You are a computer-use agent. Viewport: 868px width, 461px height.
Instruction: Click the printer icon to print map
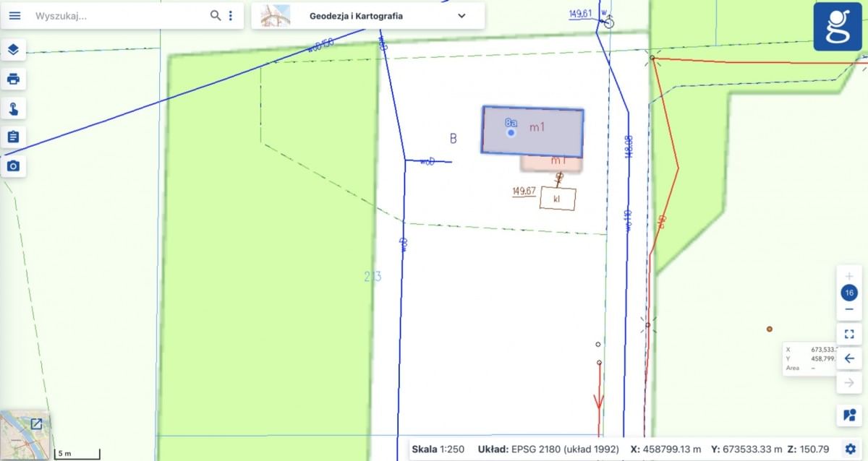click(x=13, y=79)
